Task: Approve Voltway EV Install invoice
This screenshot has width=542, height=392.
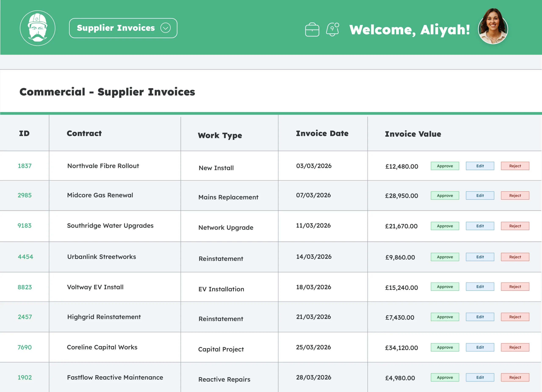Action: [x=445, y=287]
